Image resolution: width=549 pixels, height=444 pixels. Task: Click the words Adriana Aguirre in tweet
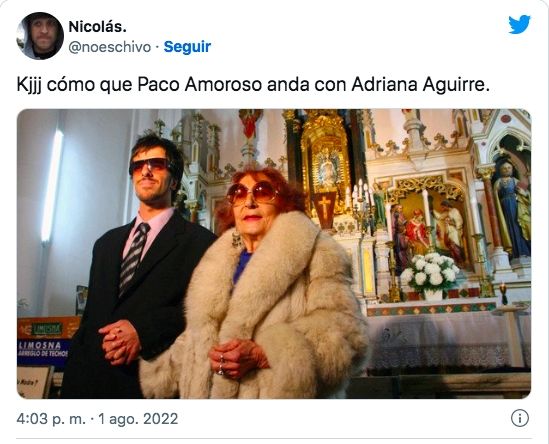(x=420, y=85)
